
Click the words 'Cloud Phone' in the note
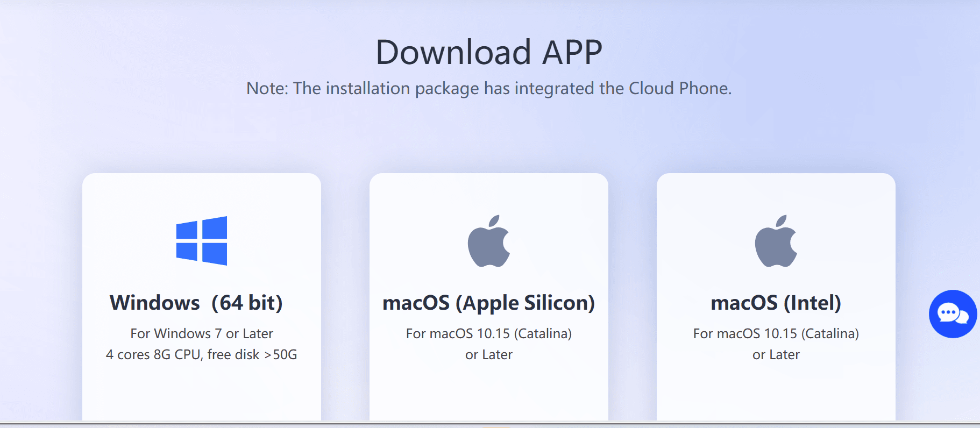pyautogui.click(x=679, y=88)
